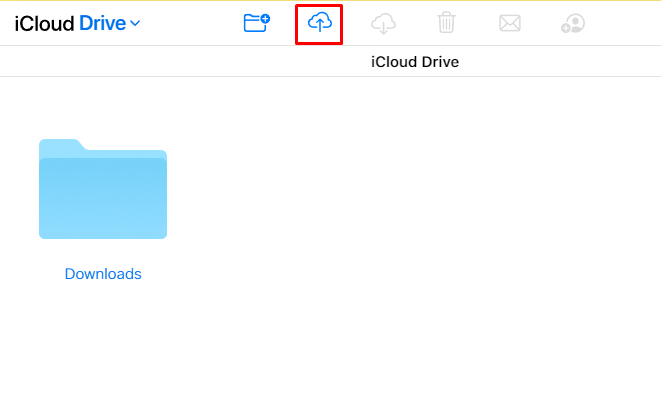
Task: Create a new folder with the toolbar icon
Action: tap(256, 23)
